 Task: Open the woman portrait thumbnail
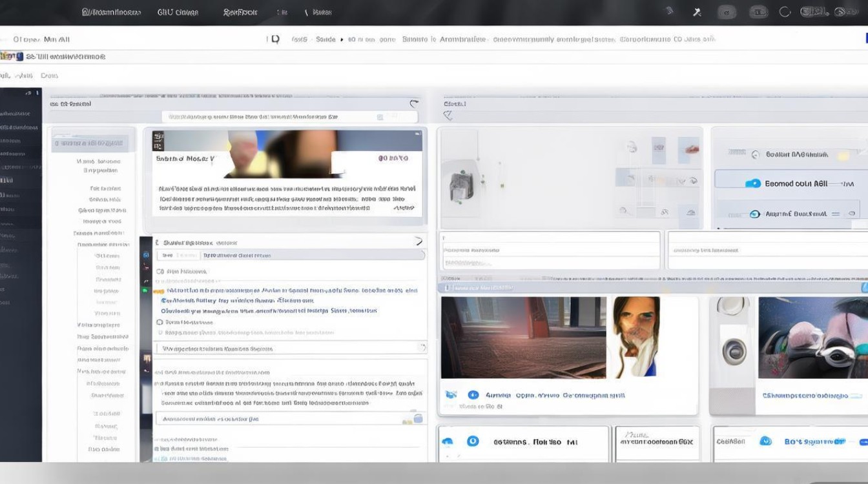(x=635, y=337)
